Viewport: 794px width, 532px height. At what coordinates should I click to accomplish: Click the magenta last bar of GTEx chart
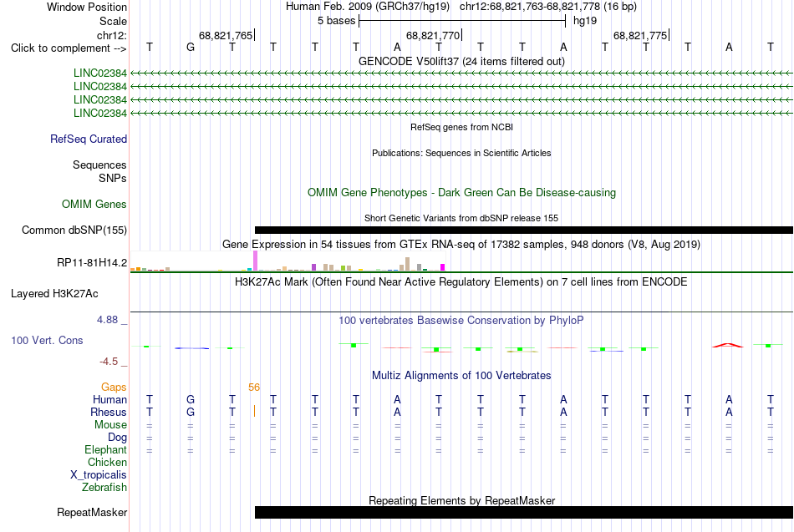pos(443,267)
